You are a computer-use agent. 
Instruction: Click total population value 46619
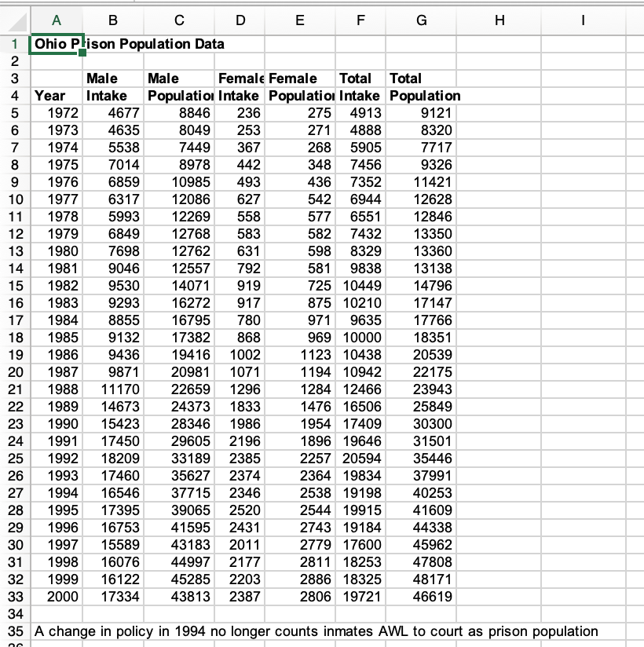(421, 597)
